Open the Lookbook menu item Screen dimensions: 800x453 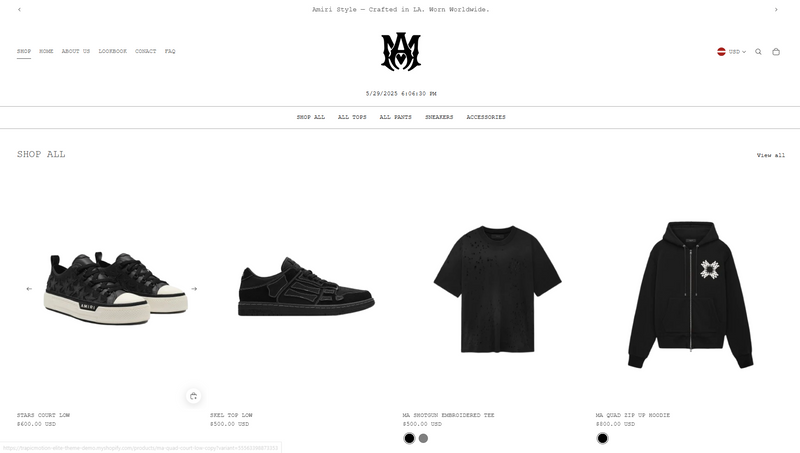coord(113,51)
